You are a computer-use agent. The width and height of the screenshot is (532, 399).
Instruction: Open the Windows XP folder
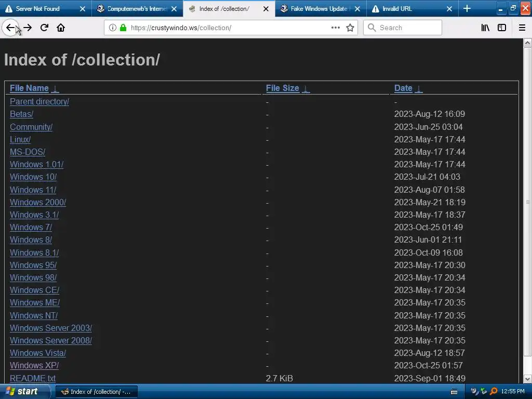click(34, 366)
